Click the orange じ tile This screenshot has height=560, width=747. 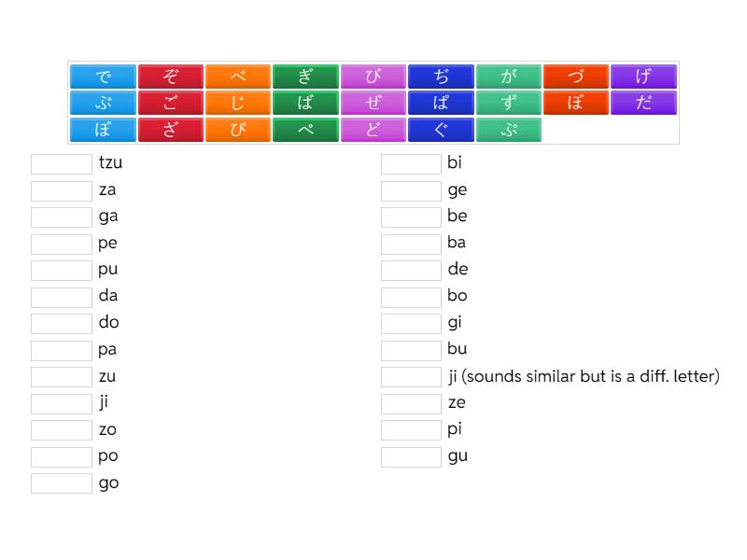(238, 103)
